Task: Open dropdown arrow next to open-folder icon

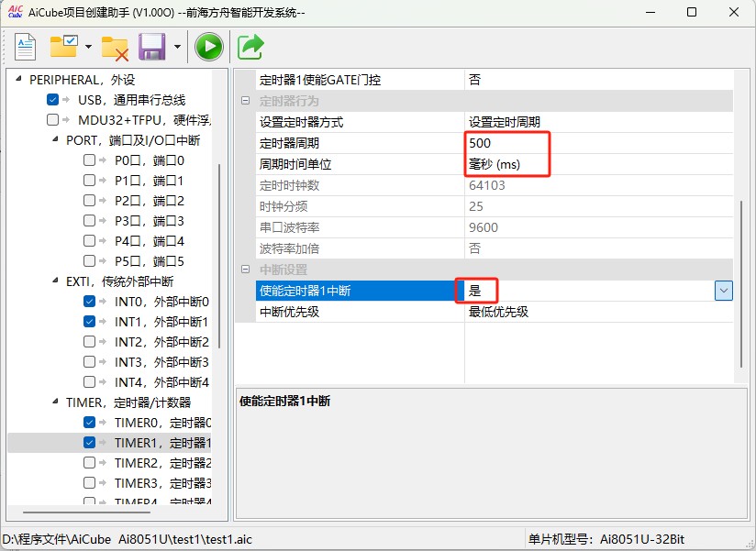Action: (x=88, y=47)
